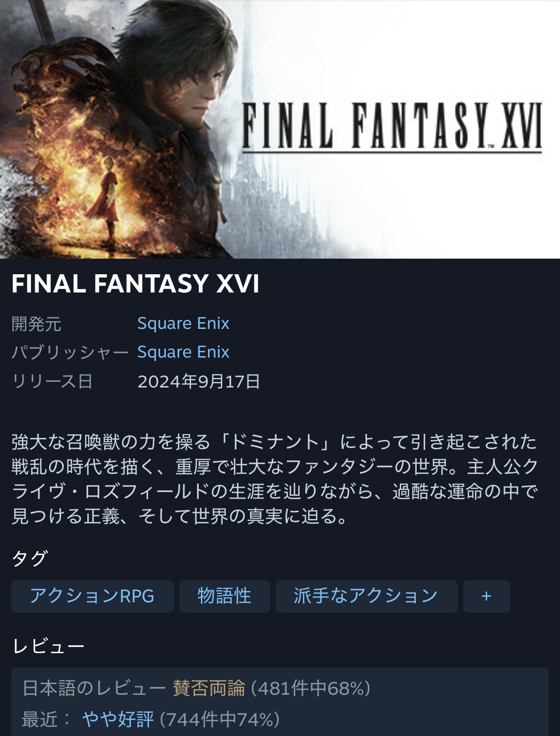Click the やや好評 recent review summary

(x=118, y=719)
